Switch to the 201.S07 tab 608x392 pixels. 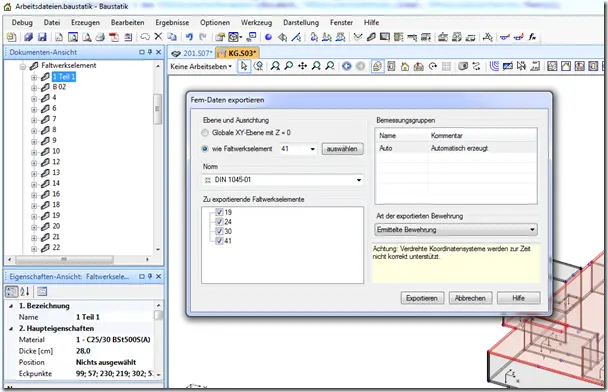pyautogui.click(x=193, y=53)
